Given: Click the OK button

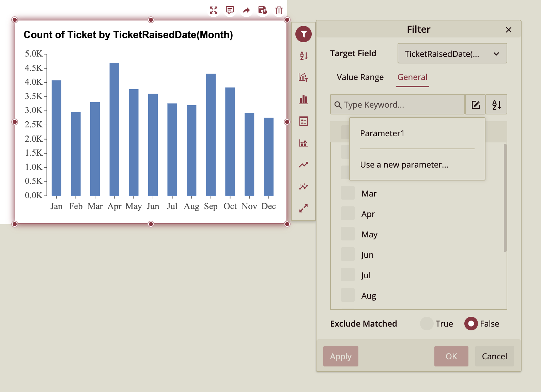Looking at the screenshot, I should 451,356.
